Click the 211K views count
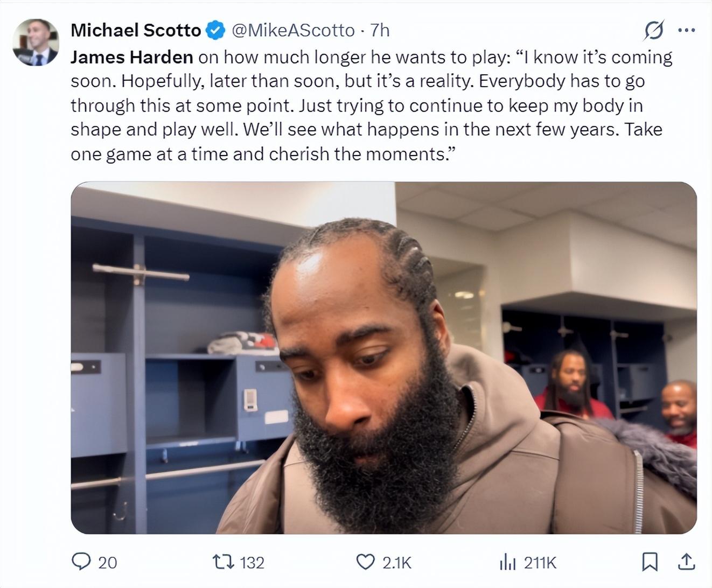 [x=540, y=563]
